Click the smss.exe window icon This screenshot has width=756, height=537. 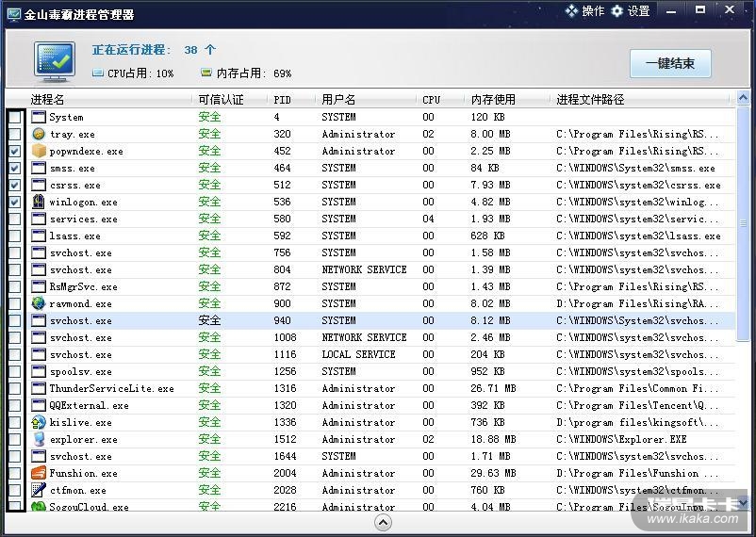[x=39, y=168]
